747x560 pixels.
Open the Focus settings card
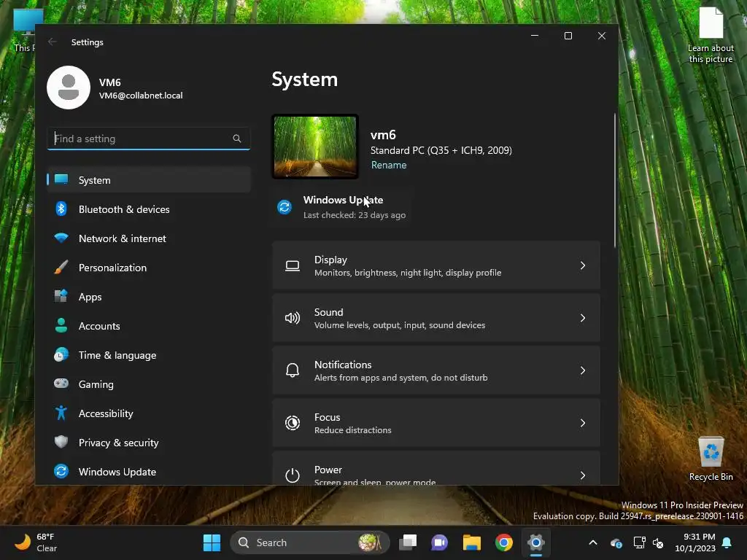pos(436,423)
